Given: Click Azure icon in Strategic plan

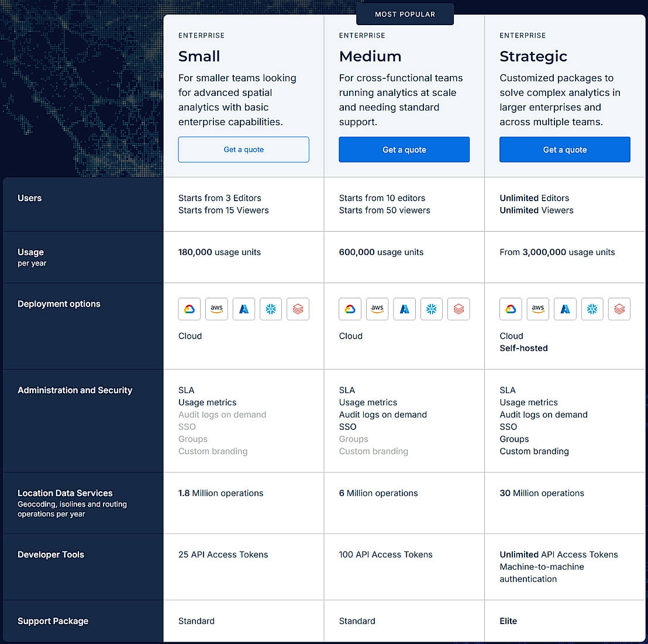Looking at the screenshot, I should [x=565, y=309].
